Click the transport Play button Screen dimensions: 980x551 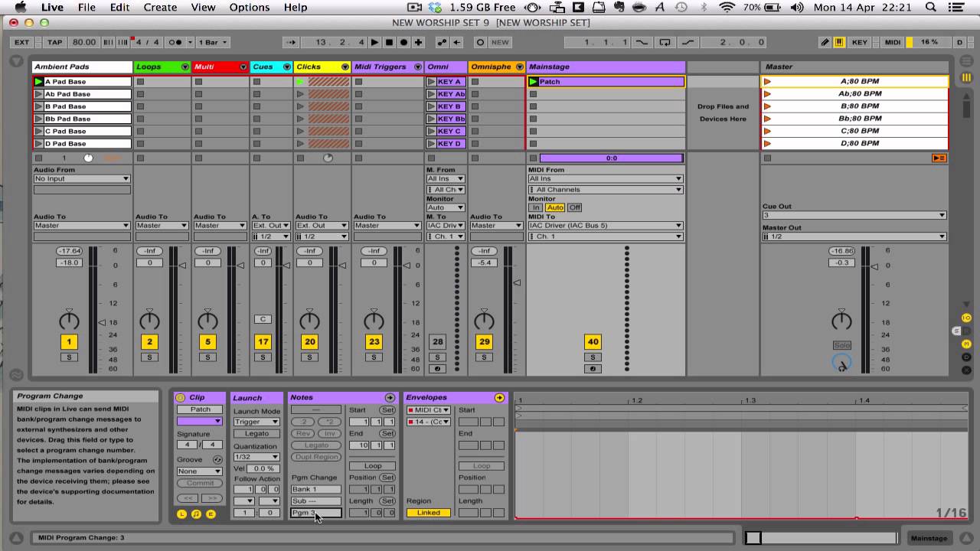click(375, 42)
